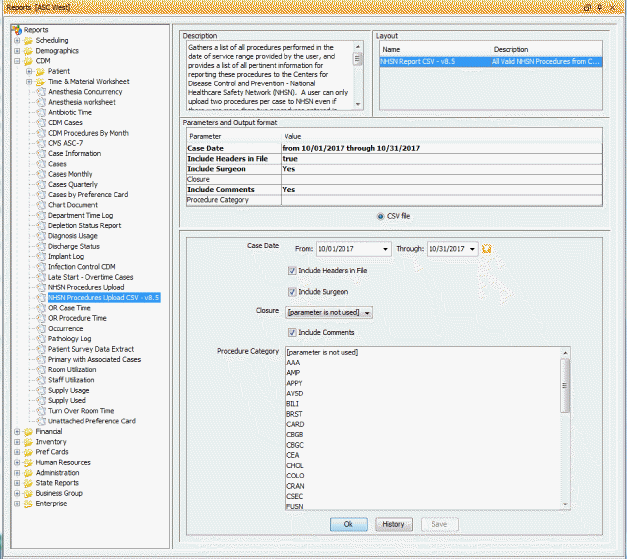Expand the Human Resources tree node
Screen dimensions: 627x559
pyautogui.click(x=17, y=462)
